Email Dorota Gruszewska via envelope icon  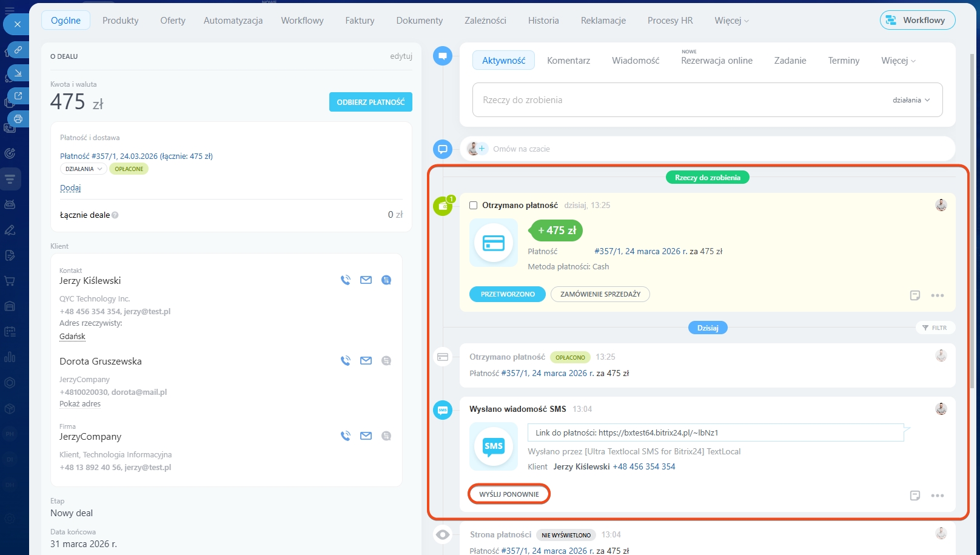pyautogui.click(x=366, y=361)
